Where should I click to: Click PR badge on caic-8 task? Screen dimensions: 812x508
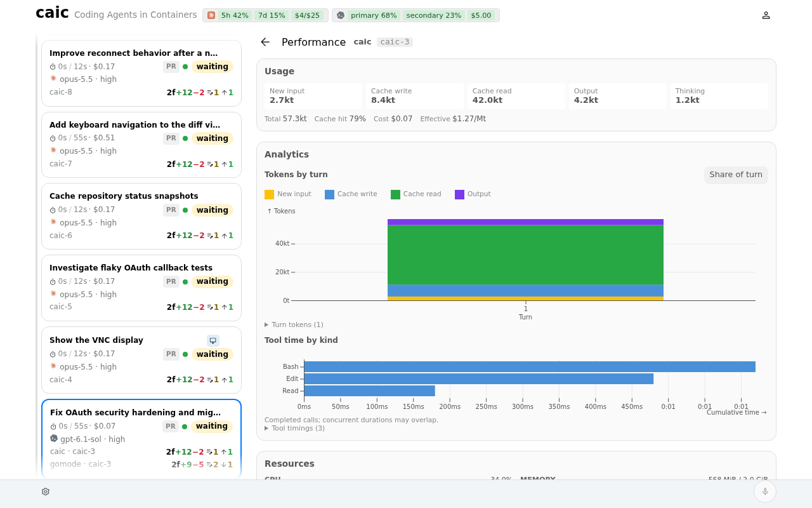click(x=171, y=67)
